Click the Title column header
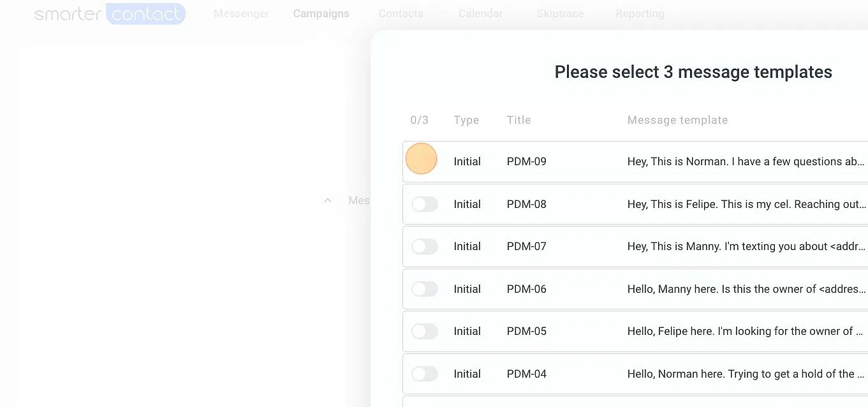Screen dimensions: 868x407 pos(519,120)
